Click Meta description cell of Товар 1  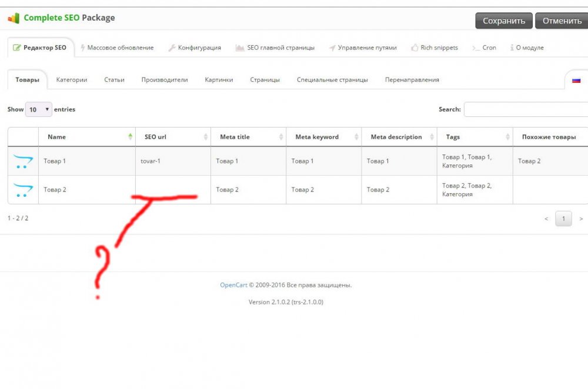tap(399, 161)
